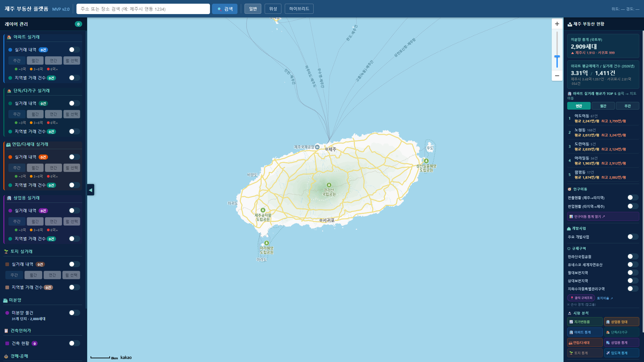The image size is (644, 362).
Task: Select 월 선택 under 토지 실거래
Action: (71, 275)
